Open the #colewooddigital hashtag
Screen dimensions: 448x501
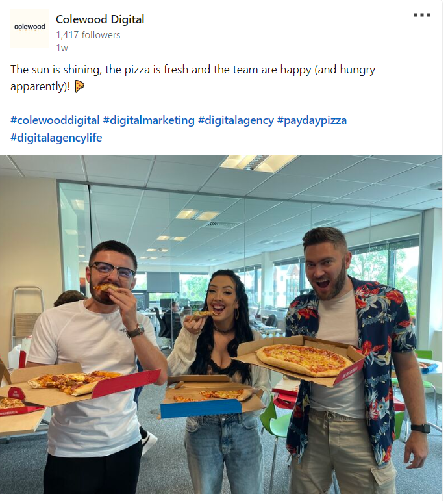point(55,120)
